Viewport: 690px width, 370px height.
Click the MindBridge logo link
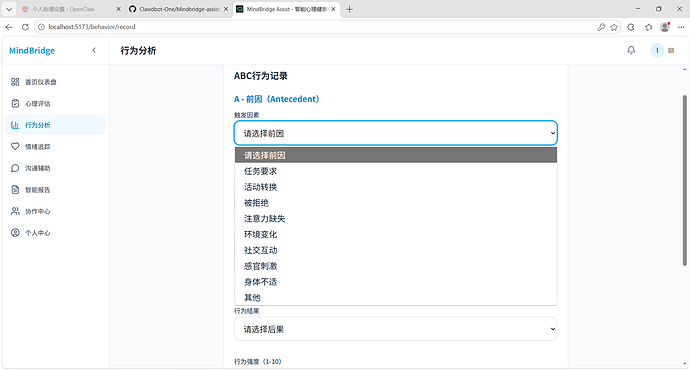pos(32,51)
